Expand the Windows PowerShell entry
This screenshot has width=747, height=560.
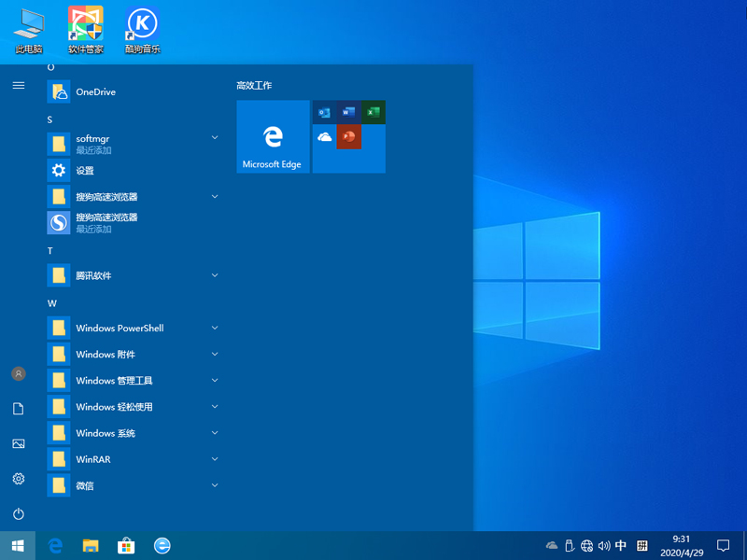(215, 328)
